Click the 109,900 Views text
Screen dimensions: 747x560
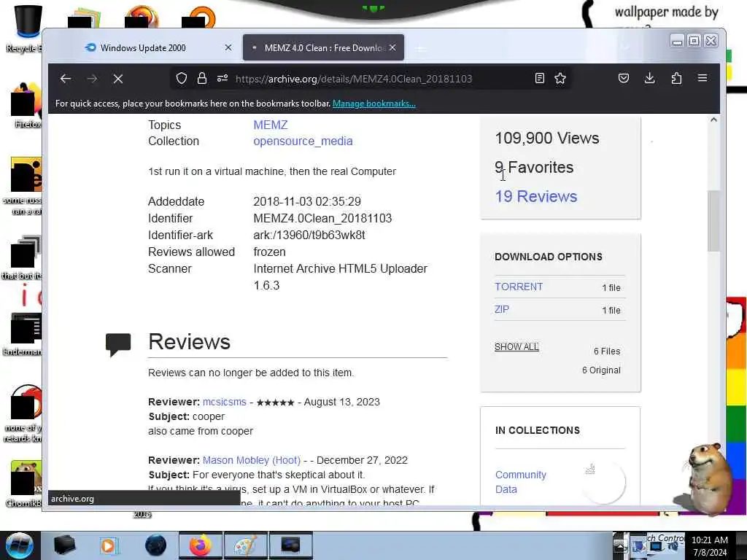click(547, 138)
